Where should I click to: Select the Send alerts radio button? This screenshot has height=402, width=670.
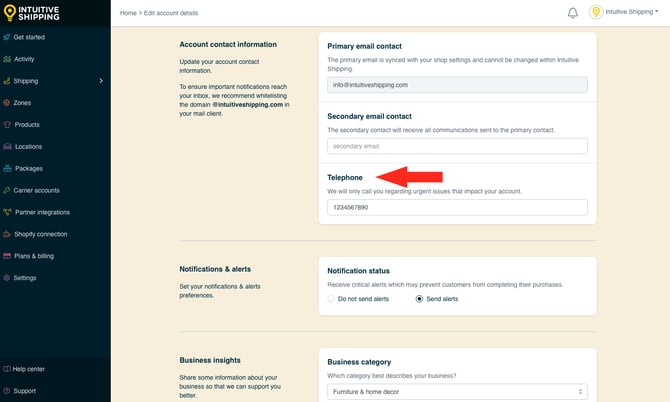(419, 299)
